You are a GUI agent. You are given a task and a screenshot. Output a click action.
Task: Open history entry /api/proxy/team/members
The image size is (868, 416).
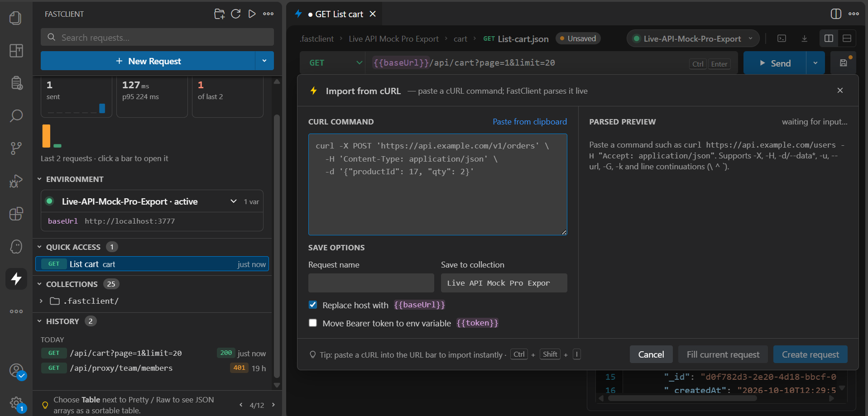153,368
